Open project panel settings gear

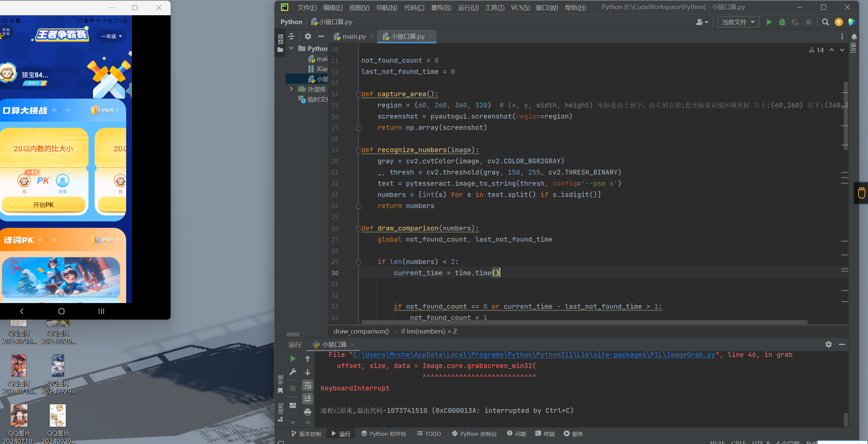click(308, 36)
